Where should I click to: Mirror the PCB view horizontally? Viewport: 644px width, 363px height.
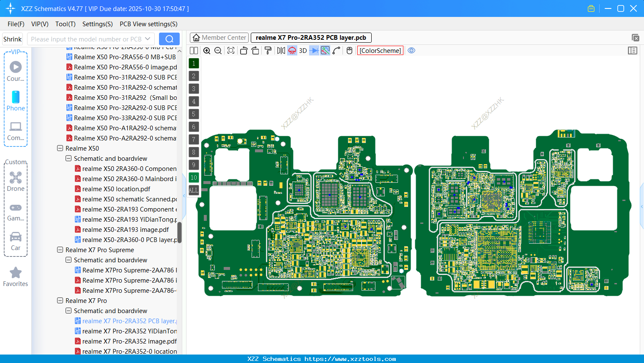pos(280,50)
